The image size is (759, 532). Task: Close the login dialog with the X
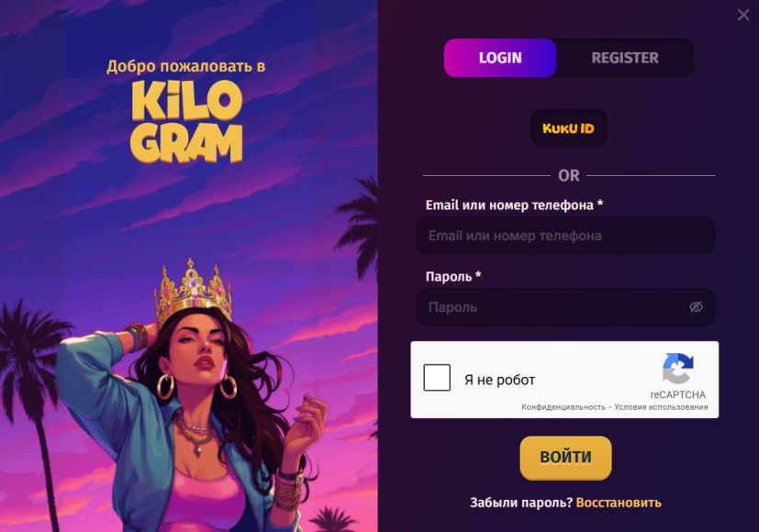point(743,15)
